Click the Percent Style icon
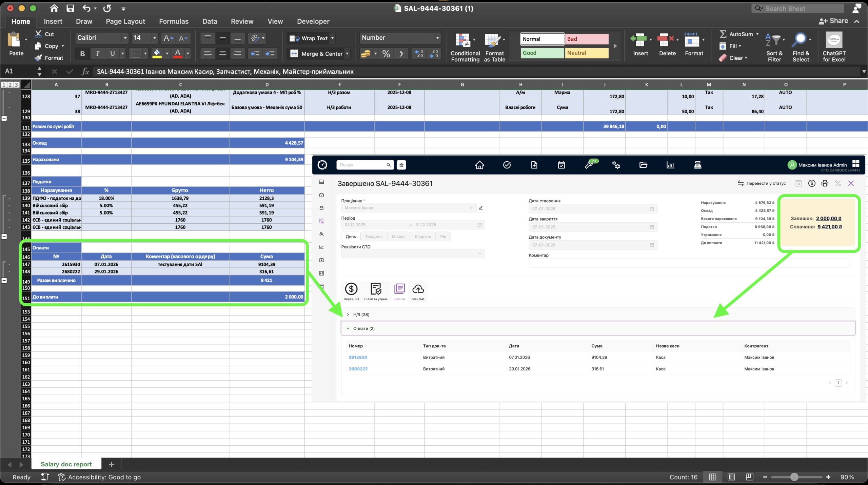Screen dimensions: 868x485 coord(386,54)
